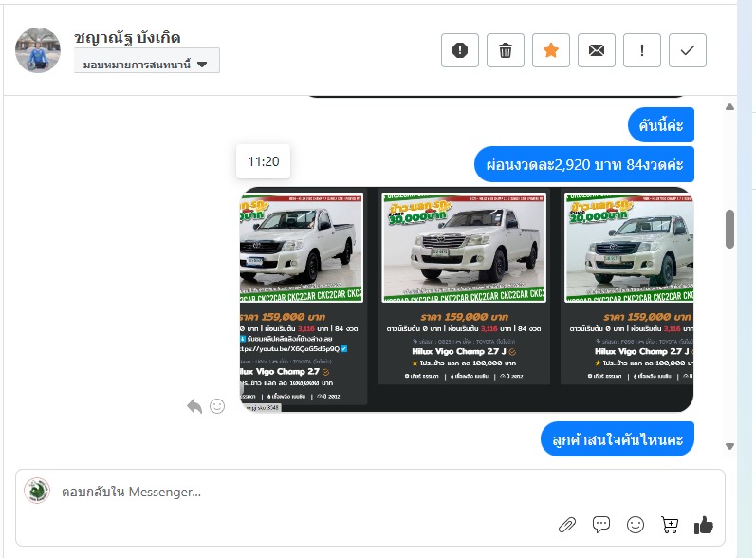Flag conversation with plain exclamation mark button
The height and width of the screenshot is (558, 756).
pyautogui.click(x=642, y=50)
